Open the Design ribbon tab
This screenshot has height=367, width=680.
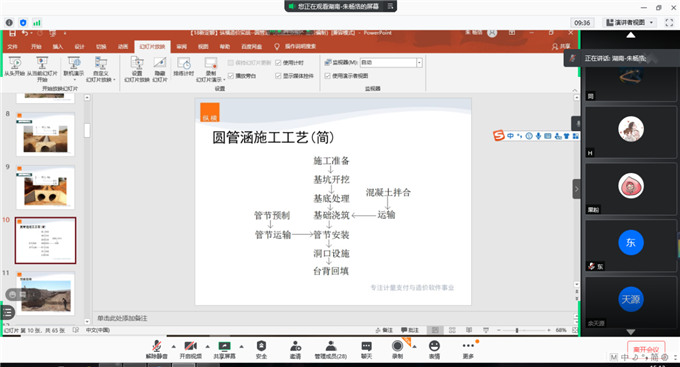tap(80, 46)
